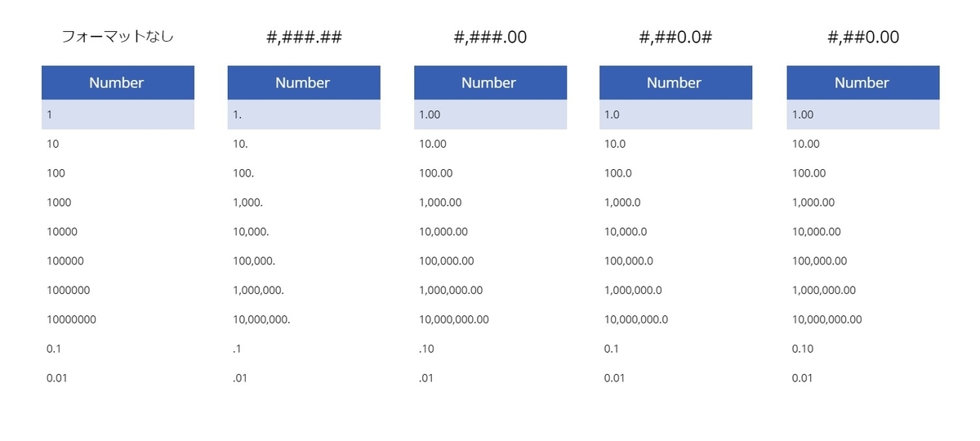The image size is (980, 441).
Task: Select the #,###.00 format label
Action: [x=490, y=38]
